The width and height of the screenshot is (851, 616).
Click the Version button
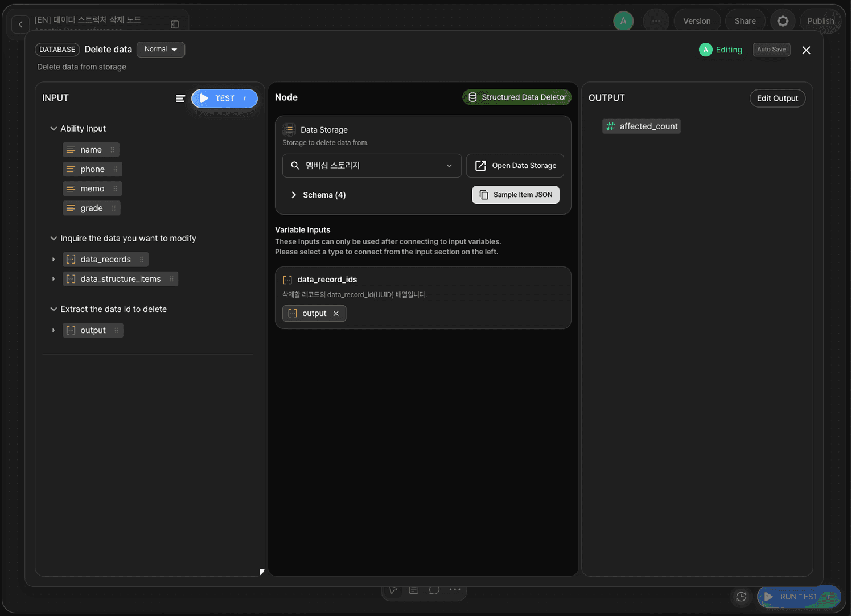point(697,21)
